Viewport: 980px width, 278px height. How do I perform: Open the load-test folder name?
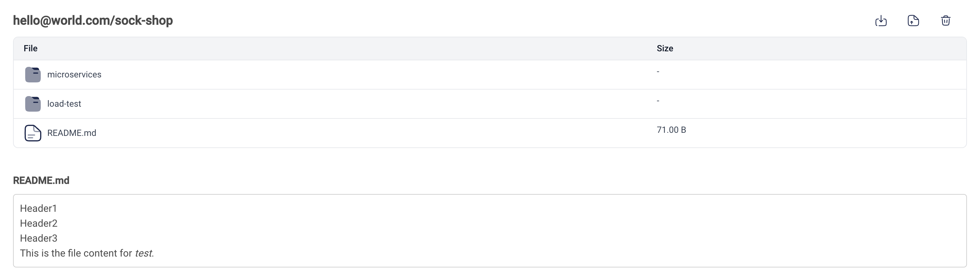pos(64,104)
